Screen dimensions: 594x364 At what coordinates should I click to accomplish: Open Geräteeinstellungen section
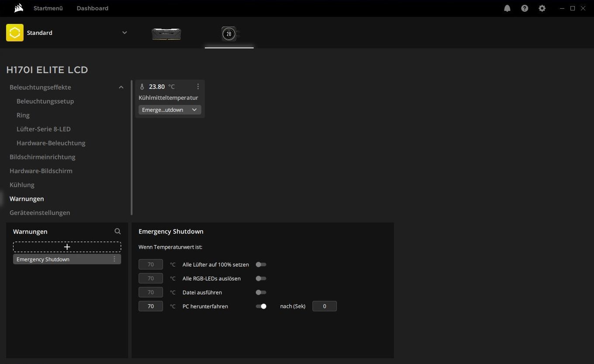[x=40, y=213]
